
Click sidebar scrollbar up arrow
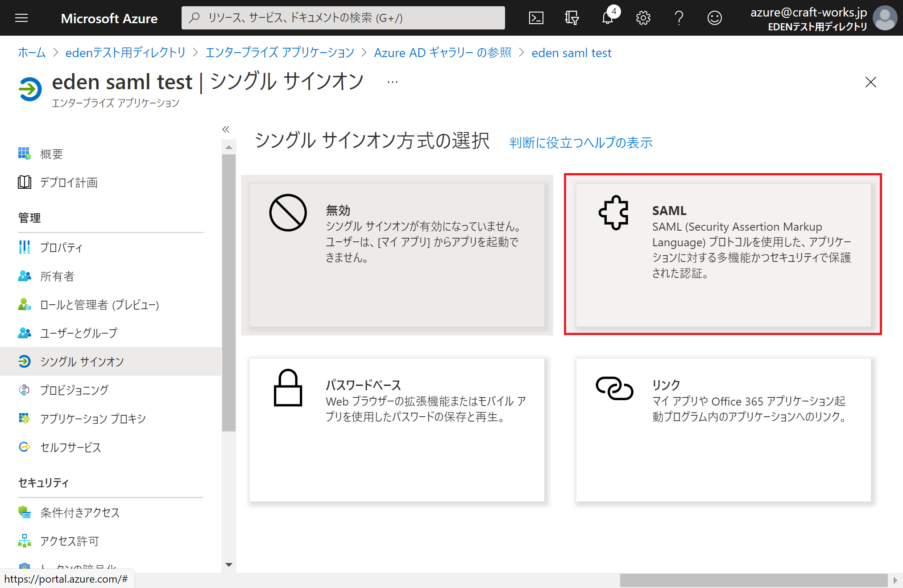229,147
